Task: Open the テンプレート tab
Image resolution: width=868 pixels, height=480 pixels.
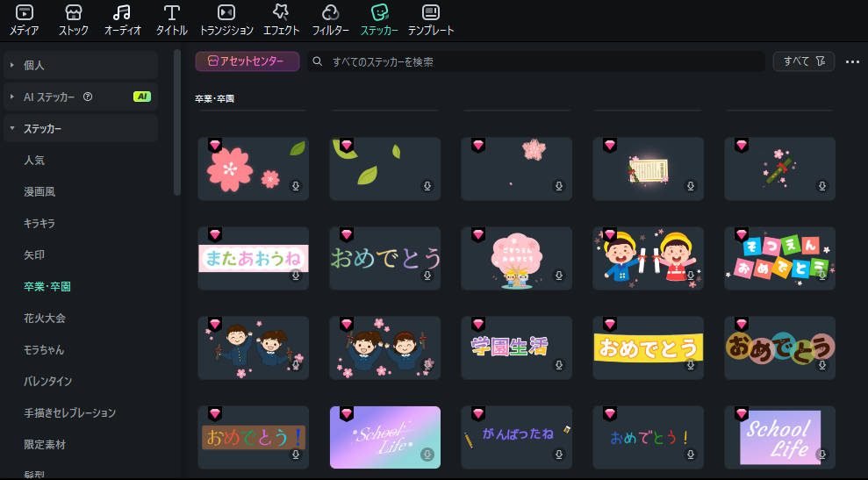Action: click(x=431, y=20)
